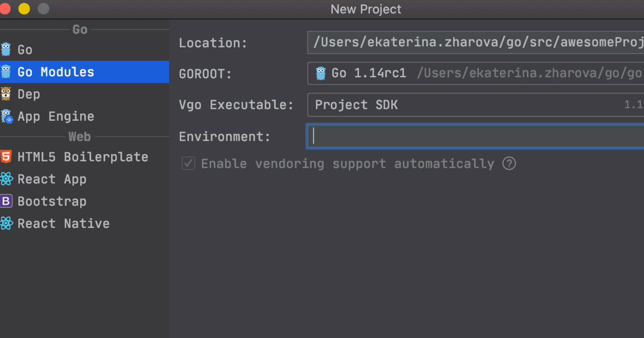Select Dep project type in list

point(29,94)
